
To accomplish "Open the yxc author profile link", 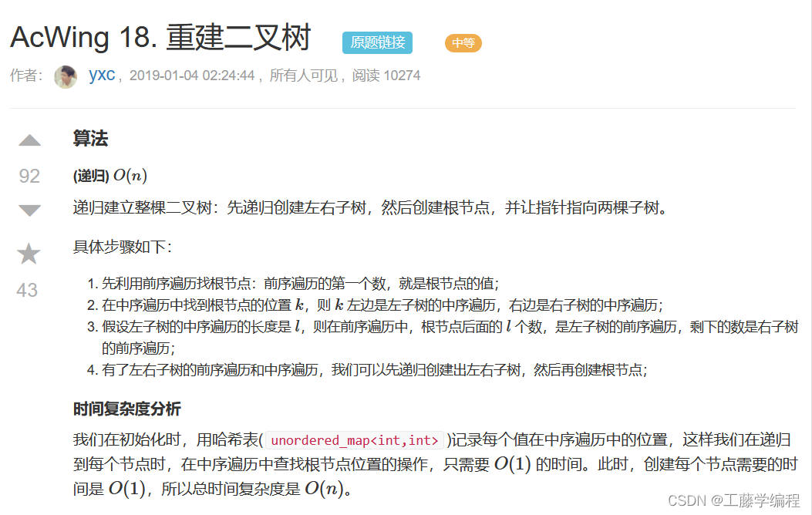I will click(x=102, y=76).
